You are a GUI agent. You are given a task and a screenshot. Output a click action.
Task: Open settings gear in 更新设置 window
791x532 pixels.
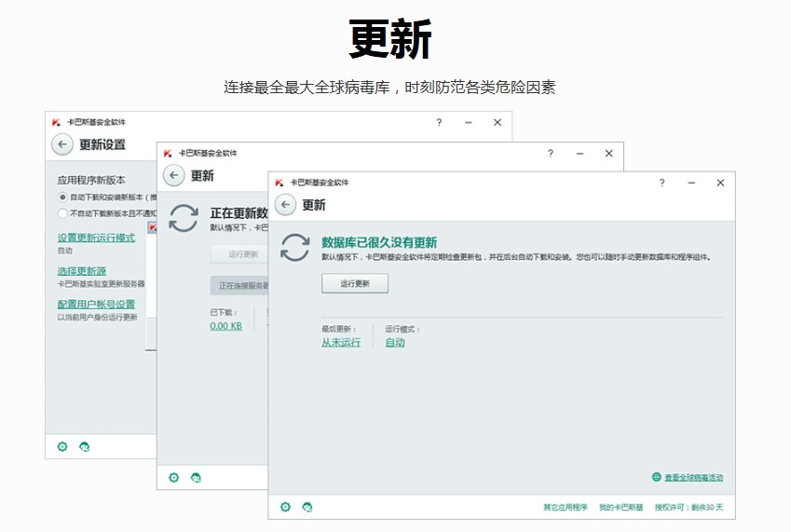[x=62, y=446]
